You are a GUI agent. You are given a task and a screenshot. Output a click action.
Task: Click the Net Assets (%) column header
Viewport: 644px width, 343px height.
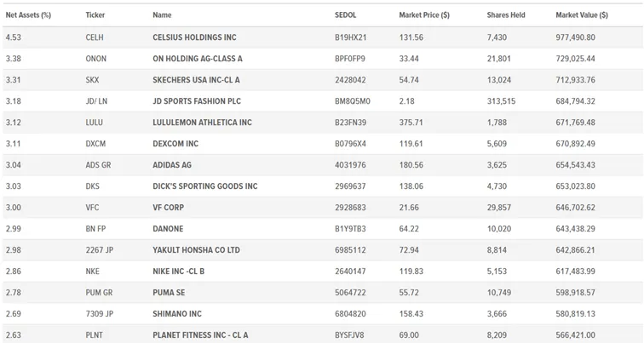(28, 15)
